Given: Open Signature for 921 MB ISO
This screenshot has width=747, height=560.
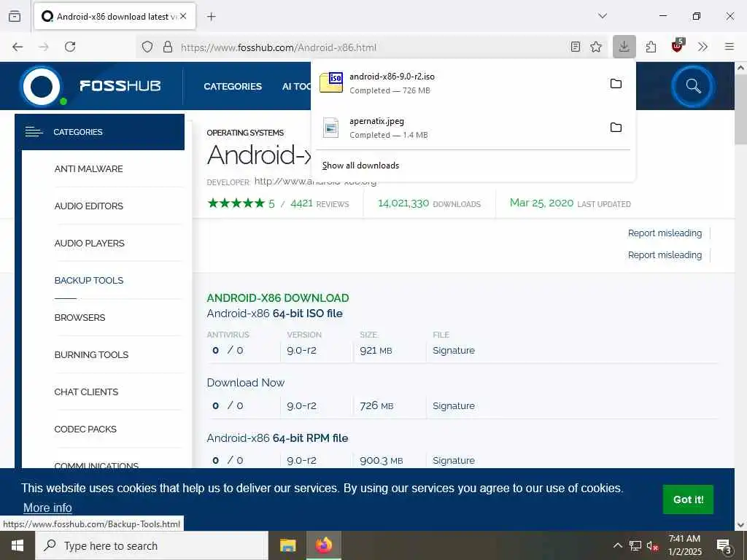Looking at the screenshot, I should (454, 351).
